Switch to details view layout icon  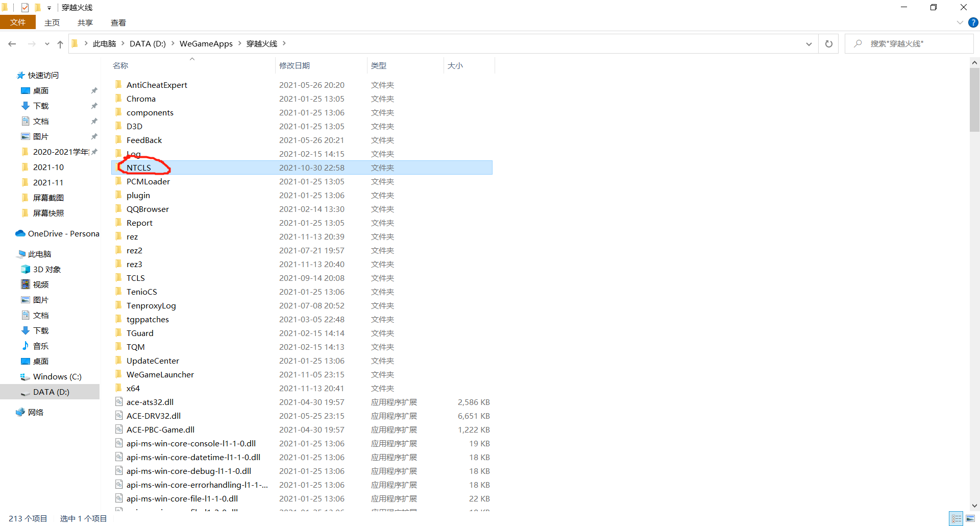[957, 518]
